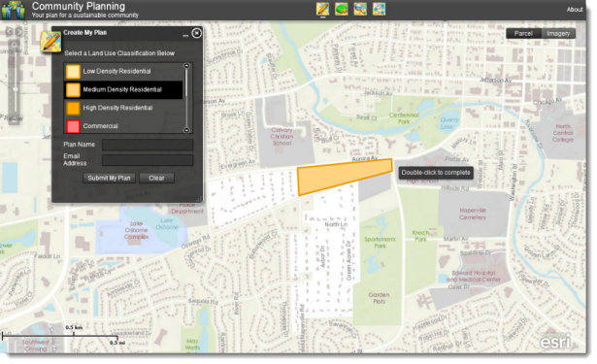
Task: Switch basemap to Parcel
Action: 523,34
